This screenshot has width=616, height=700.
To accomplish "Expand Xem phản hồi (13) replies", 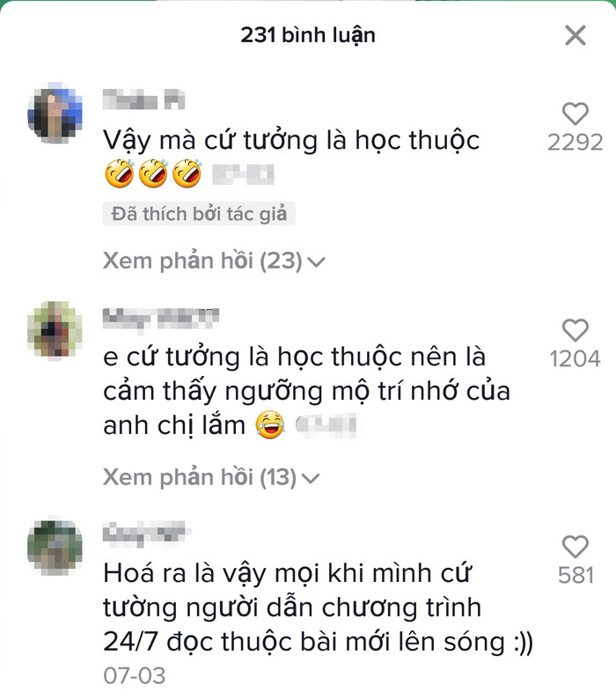I will click(x=211, y=477).
